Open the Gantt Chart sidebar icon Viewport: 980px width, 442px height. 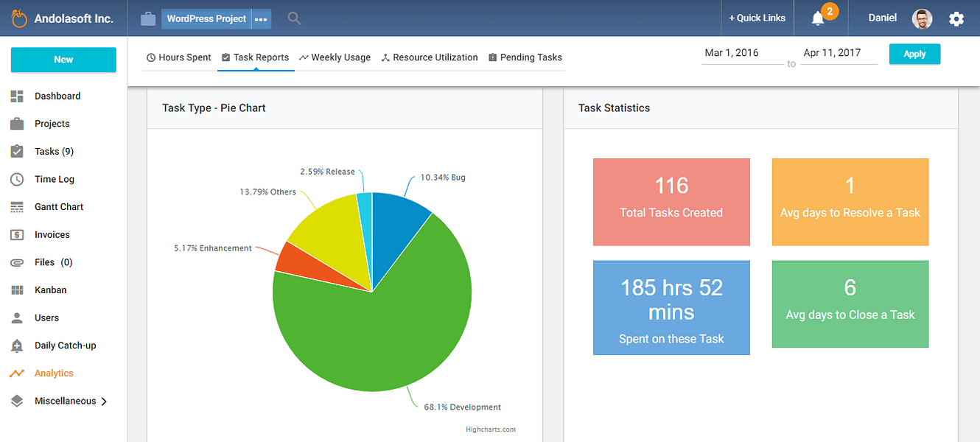click(17, 207)
